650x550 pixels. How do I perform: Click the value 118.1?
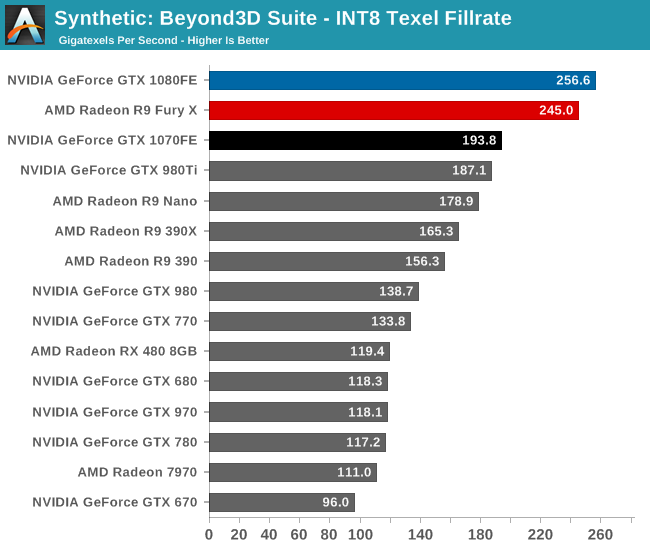pos(365,412)
